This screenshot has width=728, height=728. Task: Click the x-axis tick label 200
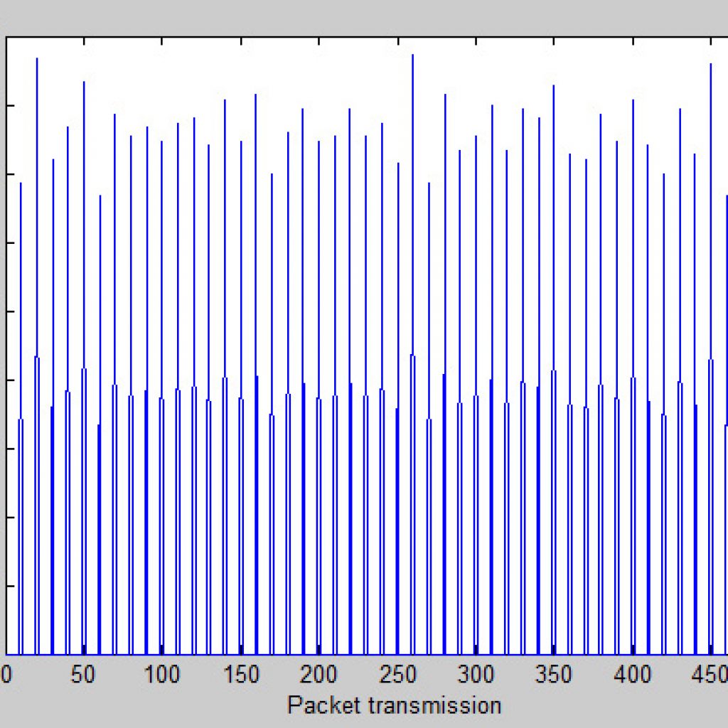coord(318,675)
